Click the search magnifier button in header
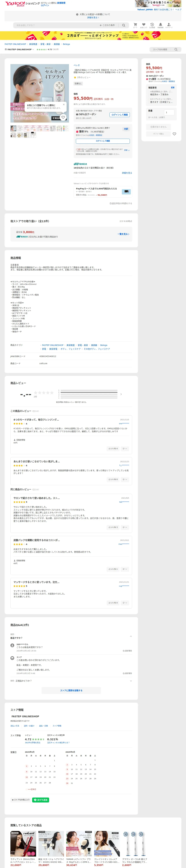 point(124,25)
